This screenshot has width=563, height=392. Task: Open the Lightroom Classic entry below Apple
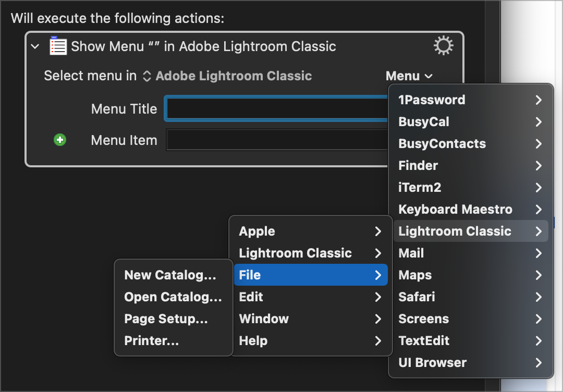click(311, 253)
